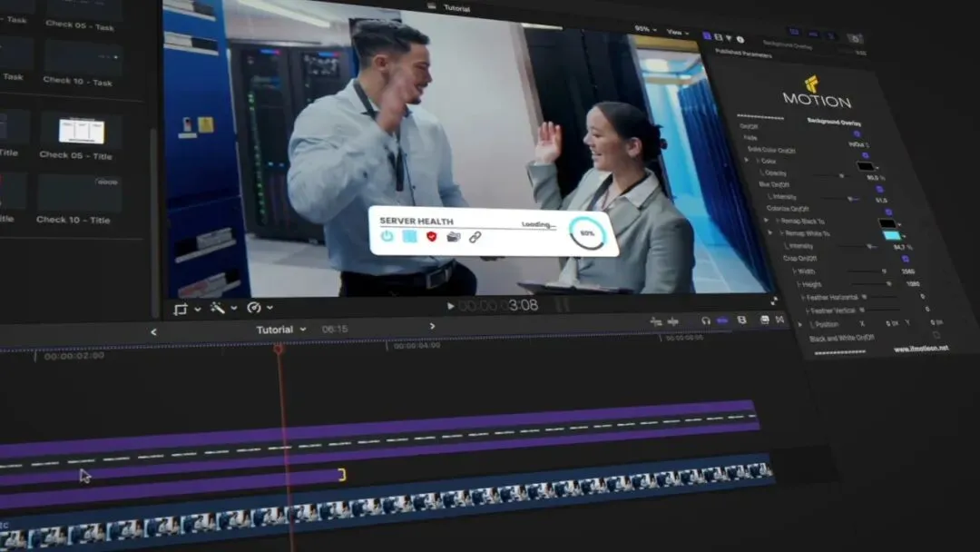Viewport: 980px width, 552px height.
Task: Open the Fade In/Out dropdown
Action: point(858,144)
